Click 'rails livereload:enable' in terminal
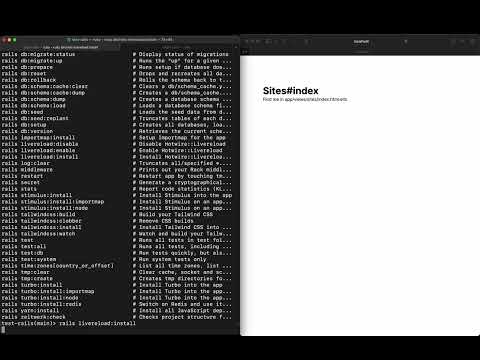 (x=38, y=150)
